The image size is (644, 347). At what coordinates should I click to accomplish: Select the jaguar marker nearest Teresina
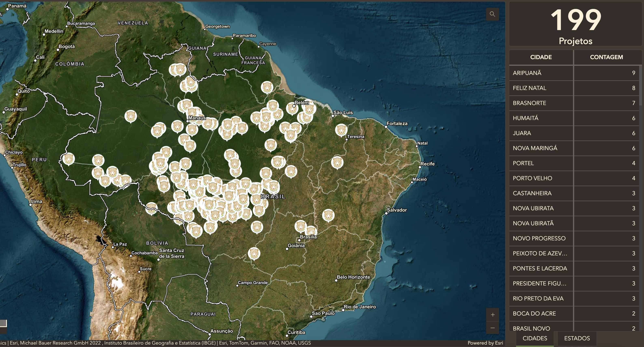[x=341, y=130]
